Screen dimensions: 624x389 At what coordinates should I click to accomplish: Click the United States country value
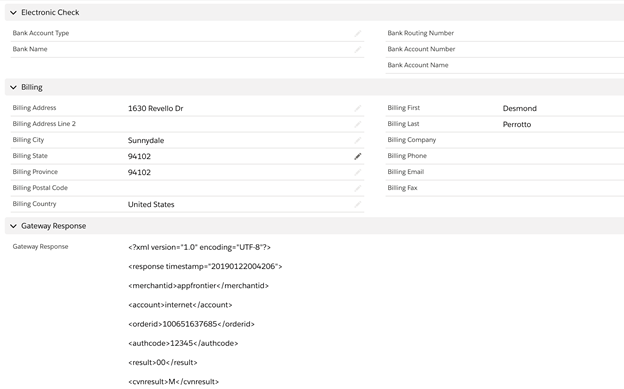click(x=151, y=204)
